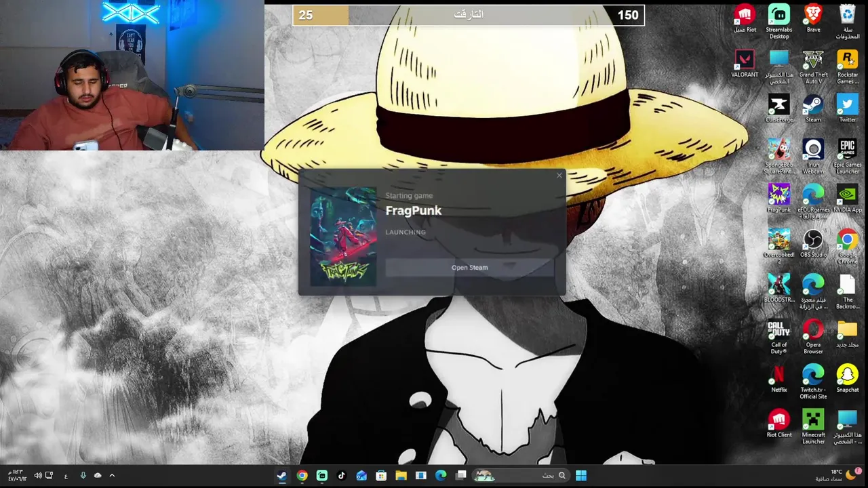Click the التارقت goal progress bar
Viewport: 868px width, 488px height.
click(x=469, y=15)
